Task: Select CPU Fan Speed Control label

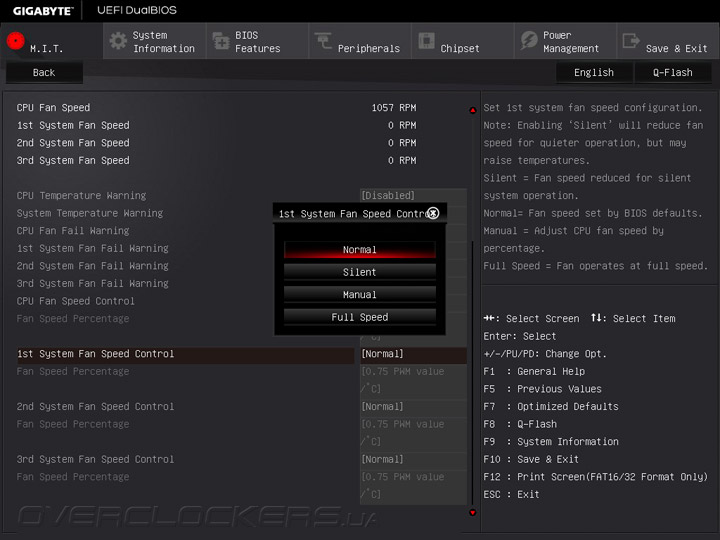Action: (x=76, y=301)
